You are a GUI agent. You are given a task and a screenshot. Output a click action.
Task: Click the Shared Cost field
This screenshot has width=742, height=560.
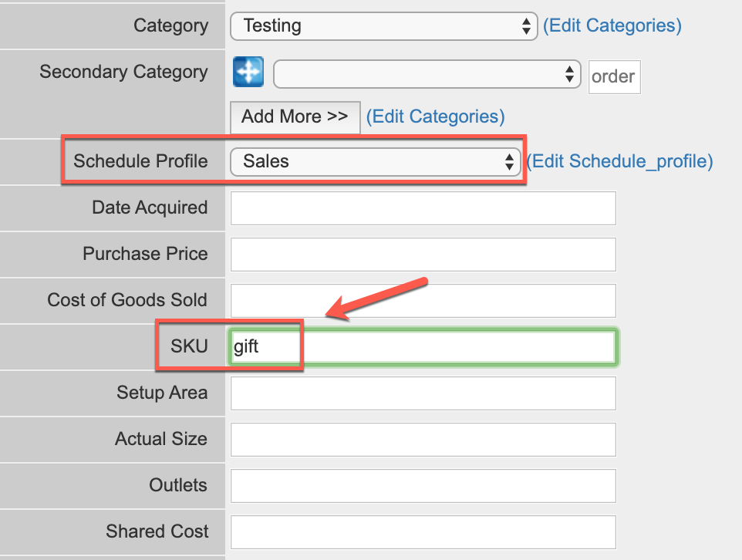423,532
